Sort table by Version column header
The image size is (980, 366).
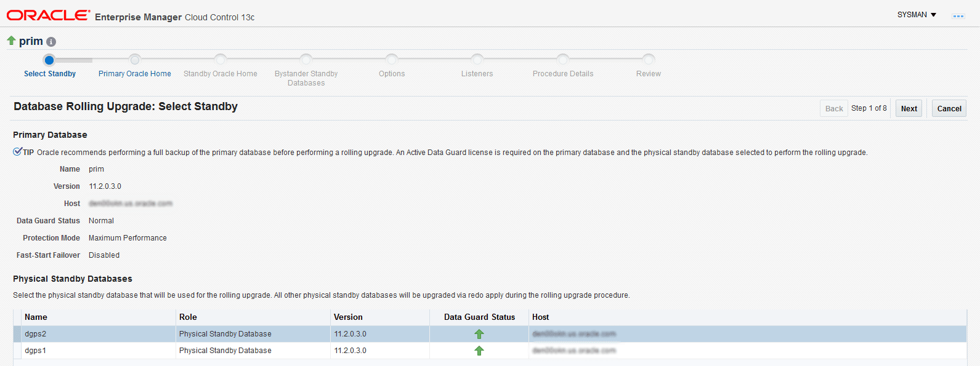[348, 317]
